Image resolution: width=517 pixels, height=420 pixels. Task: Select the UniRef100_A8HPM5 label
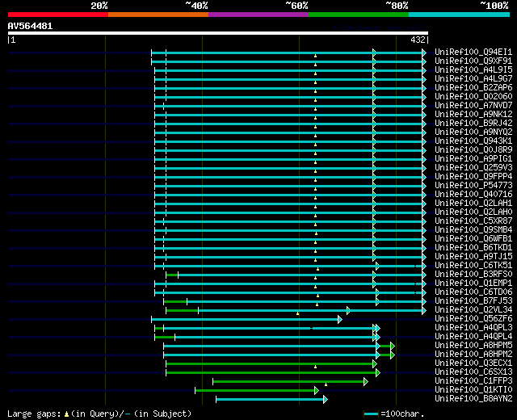click(473, 346)
